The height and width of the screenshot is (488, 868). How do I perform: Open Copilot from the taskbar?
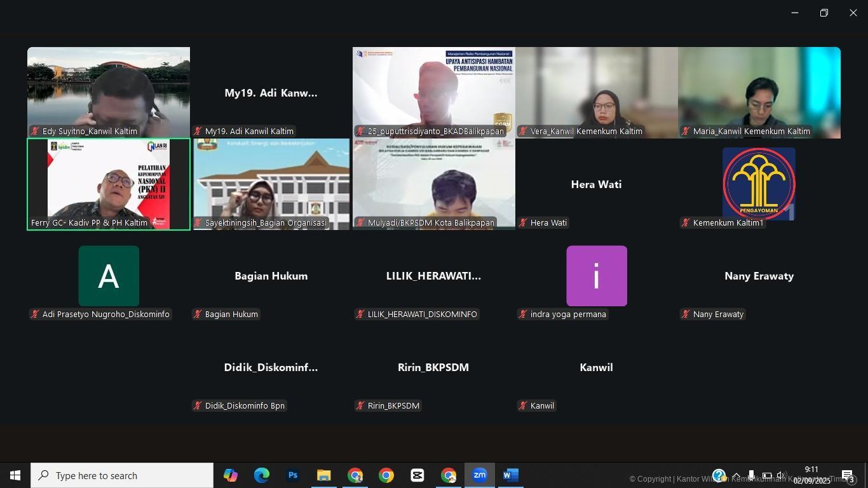[231, 475]
